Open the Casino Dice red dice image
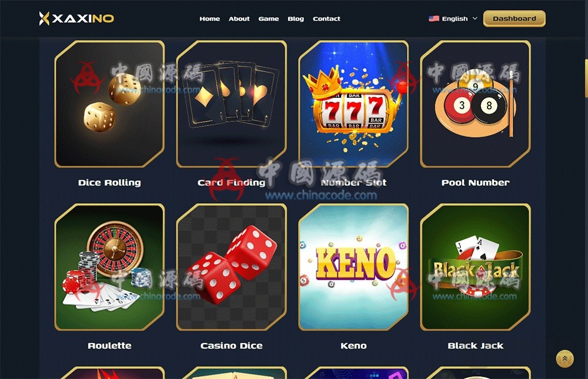Image resolution: width=588 pixels, height=379 pixels. point(231,267)
